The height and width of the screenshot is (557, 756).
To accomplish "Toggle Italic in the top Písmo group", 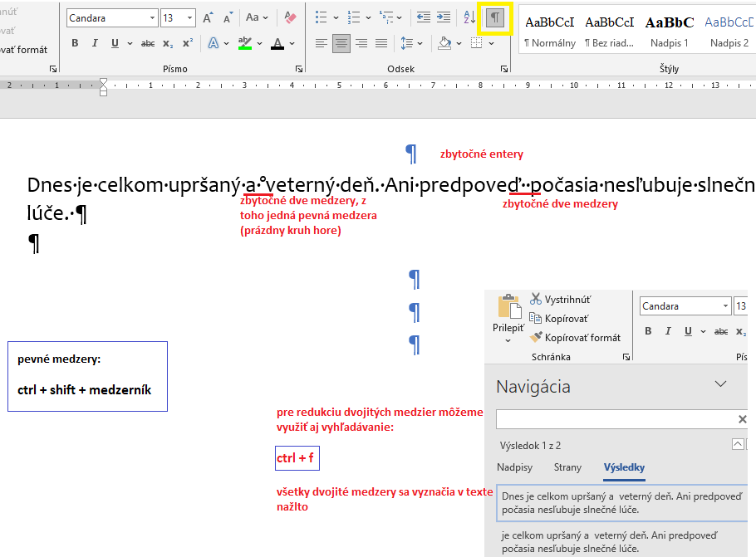I will click(95, 43).
